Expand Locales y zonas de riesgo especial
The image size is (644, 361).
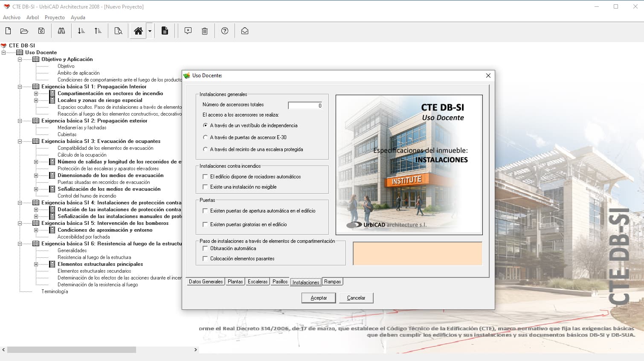[x=36, y=100]
